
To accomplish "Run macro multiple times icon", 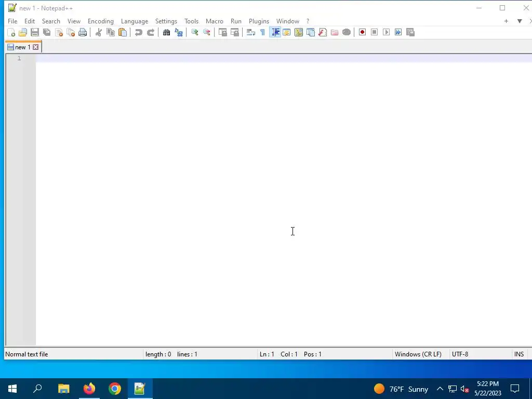I will (x=398, y=32).
